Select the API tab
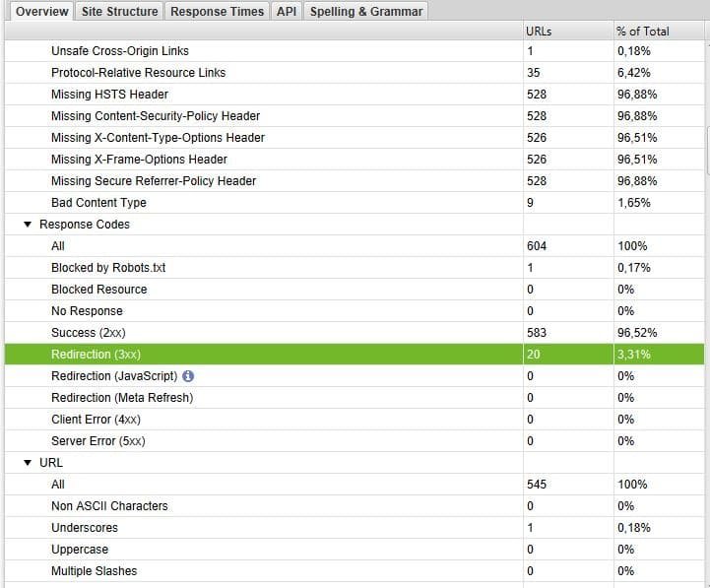The image size is (710, 588). (287, 12)
